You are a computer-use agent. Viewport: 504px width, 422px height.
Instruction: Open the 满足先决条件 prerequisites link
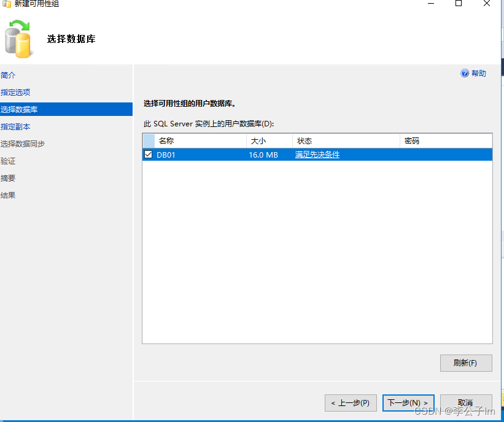coord(317,154)
